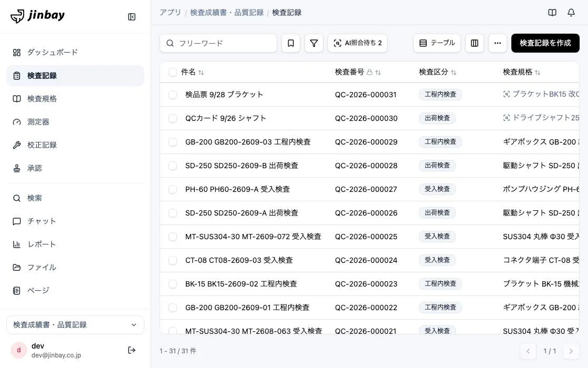This screenshot has height=368, width=588.
Task: Click the bookmark saved views icon
Action: coord(291,43)
